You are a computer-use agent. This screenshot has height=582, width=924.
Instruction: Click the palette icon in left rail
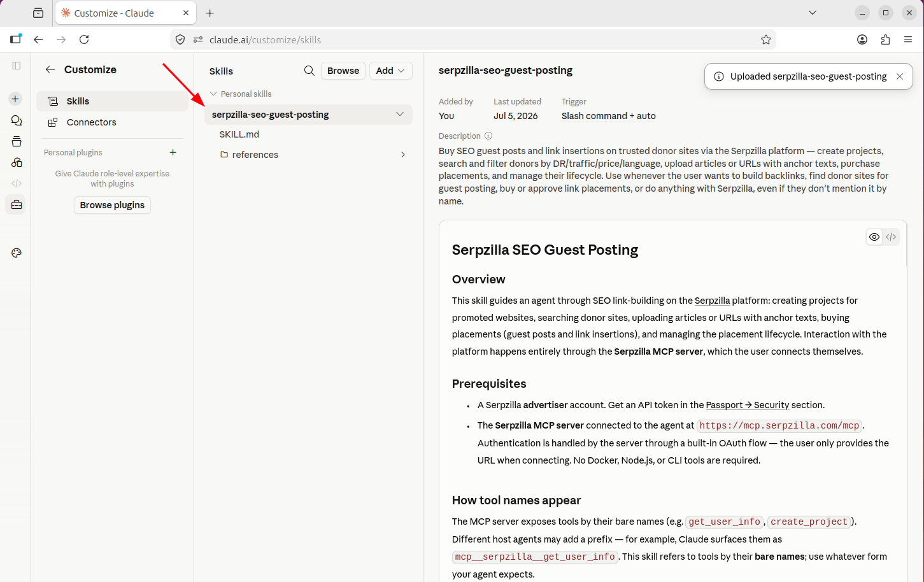click(17, 253)
